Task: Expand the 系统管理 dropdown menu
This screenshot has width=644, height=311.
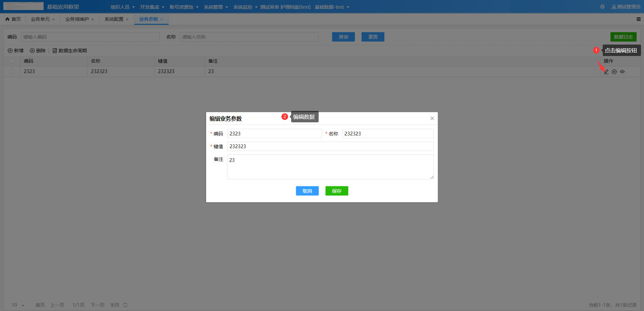Action: (x=216, y=7)
